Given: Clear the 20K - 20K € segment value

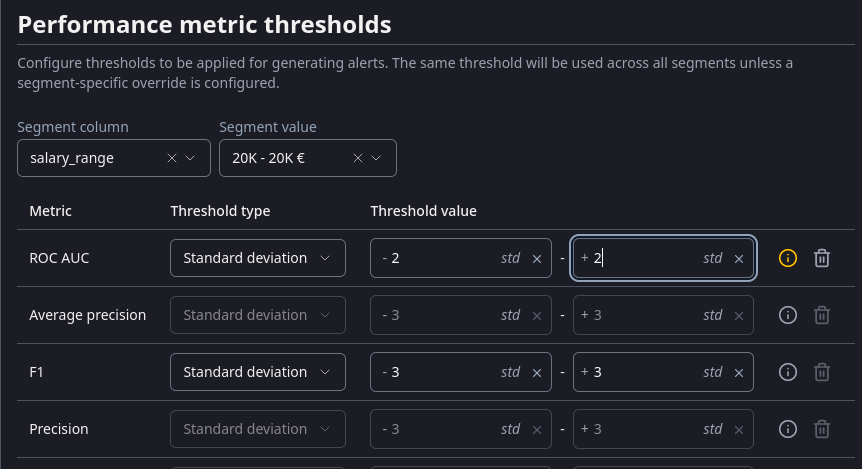Looking at the screenshot, I should click(358, 158).
